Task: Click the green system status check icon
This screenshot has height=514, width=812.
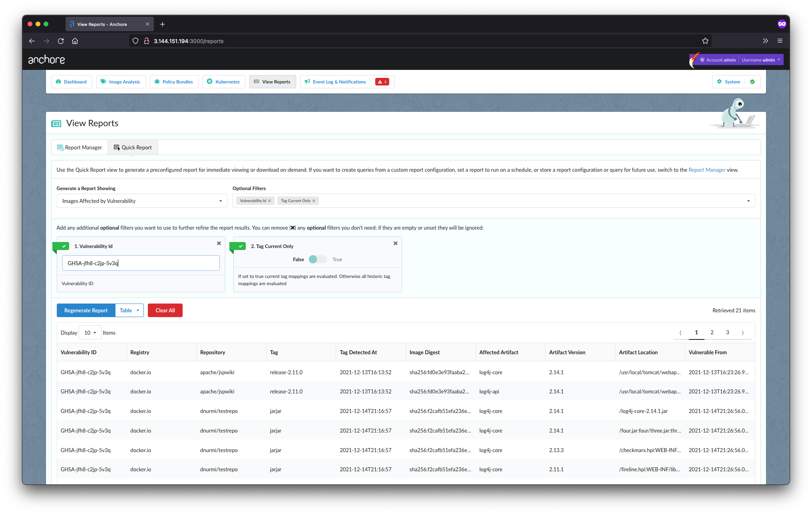Action: 752,82
